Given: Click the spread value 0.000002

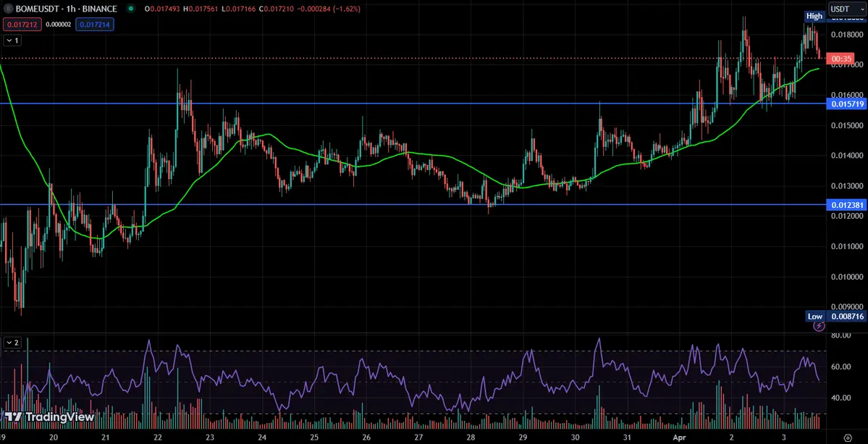Looking at the screenshot, I should click(x=59, y=25).
